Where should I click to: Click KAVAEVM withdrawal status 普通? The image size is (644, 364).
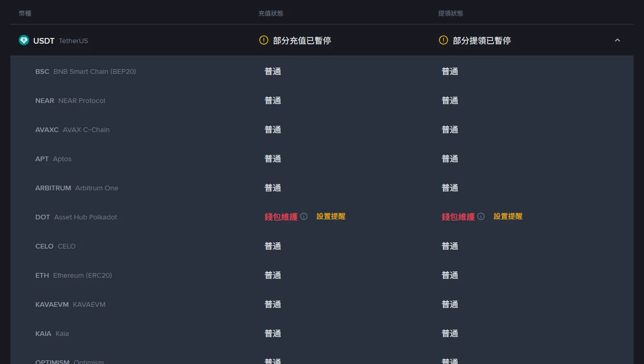coord(450,304)
